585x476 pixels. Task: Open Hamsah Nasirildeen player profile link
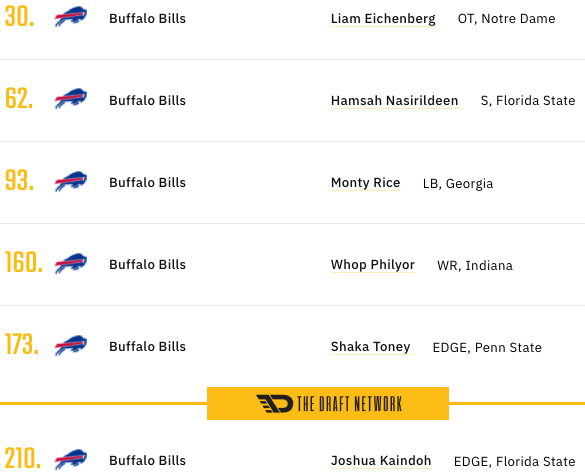click(395, 101)
